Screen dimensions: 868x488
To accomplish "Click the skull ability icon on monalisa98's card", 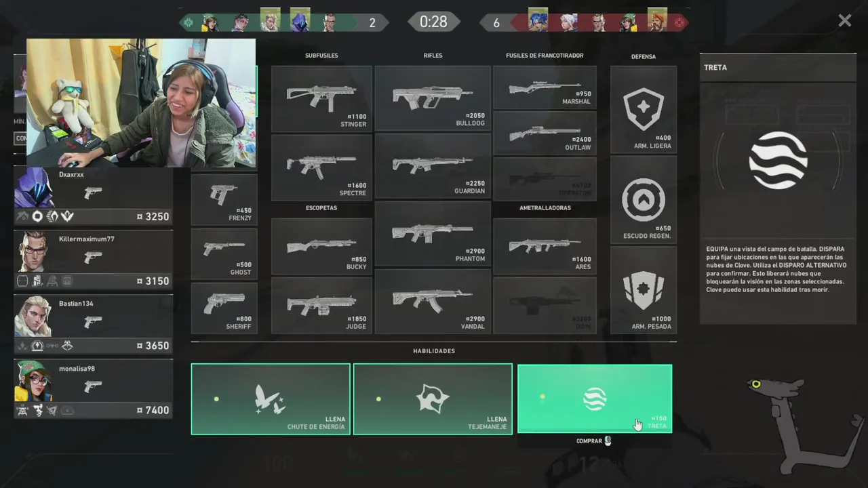I will click(x=22, y=410).
